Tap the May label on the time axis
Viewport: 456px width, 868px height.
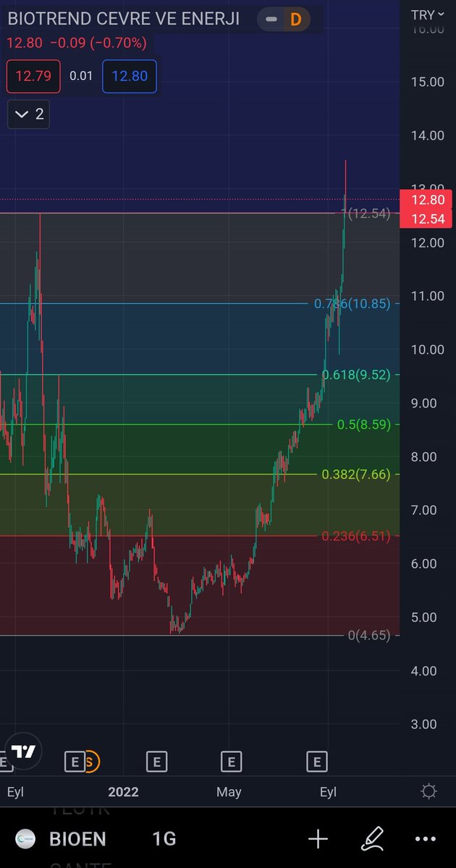pos(229,792)
